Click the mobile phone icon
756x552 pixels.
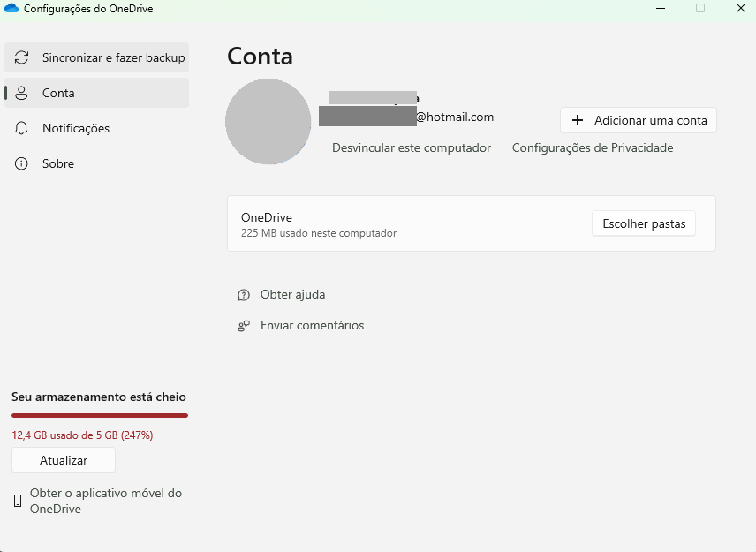18,501
